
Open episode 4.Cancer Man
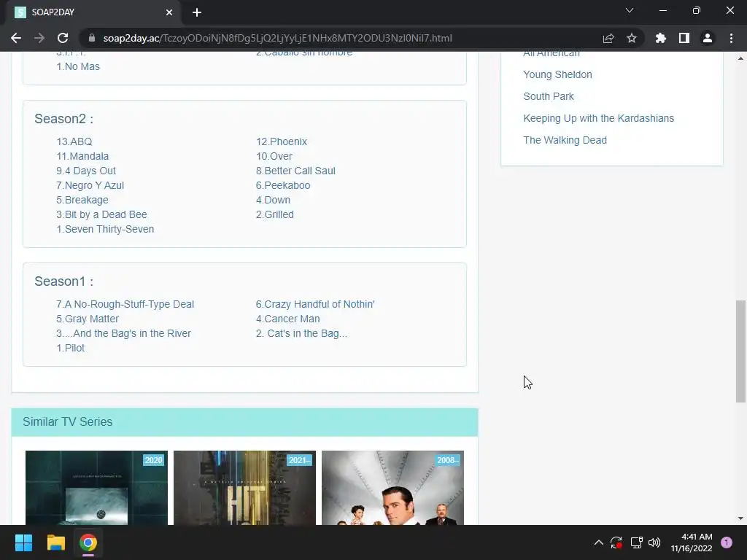(x=287, y=319)
